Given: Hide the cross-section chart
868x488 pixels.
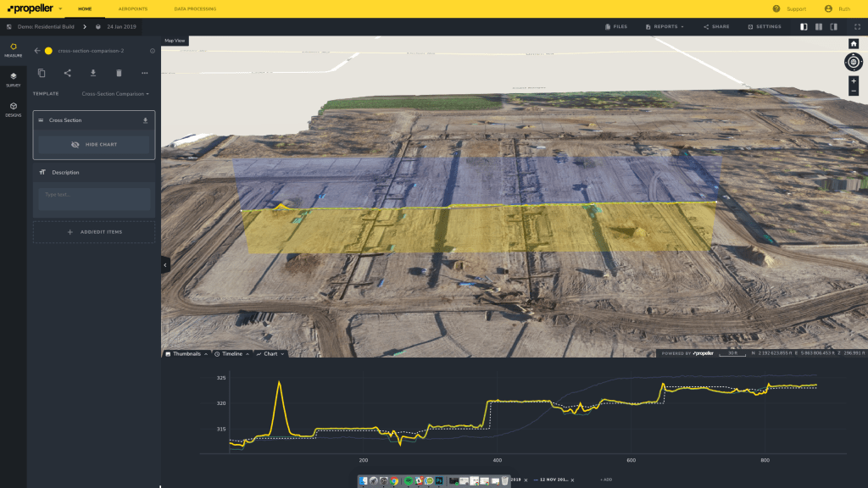Looking at the screenshot, I should 93,144.
